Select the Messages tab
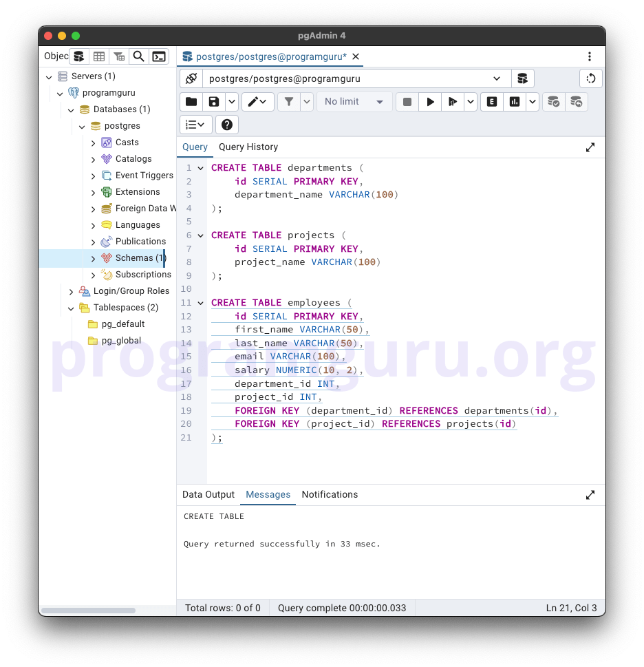The width and height of the screenshot is (644, 667). pyautogui.click(x=268, y=495)
